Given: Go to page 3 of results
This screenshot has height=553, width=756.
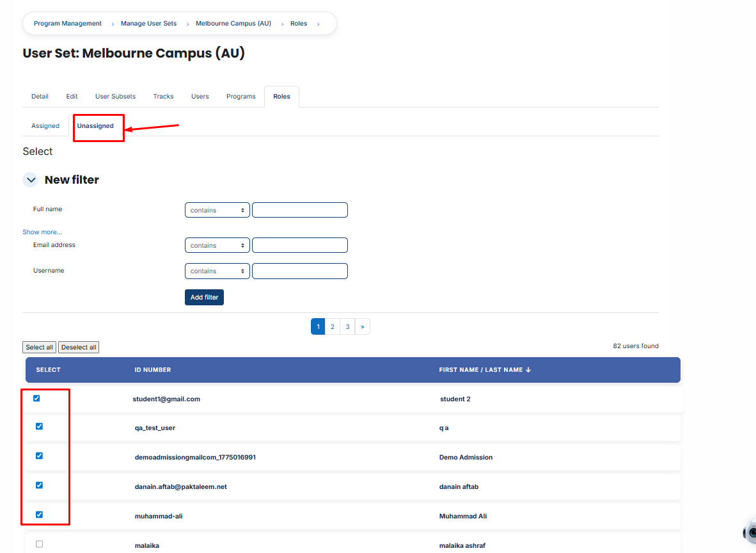Looking at the screenshot, I should point(348,326).
